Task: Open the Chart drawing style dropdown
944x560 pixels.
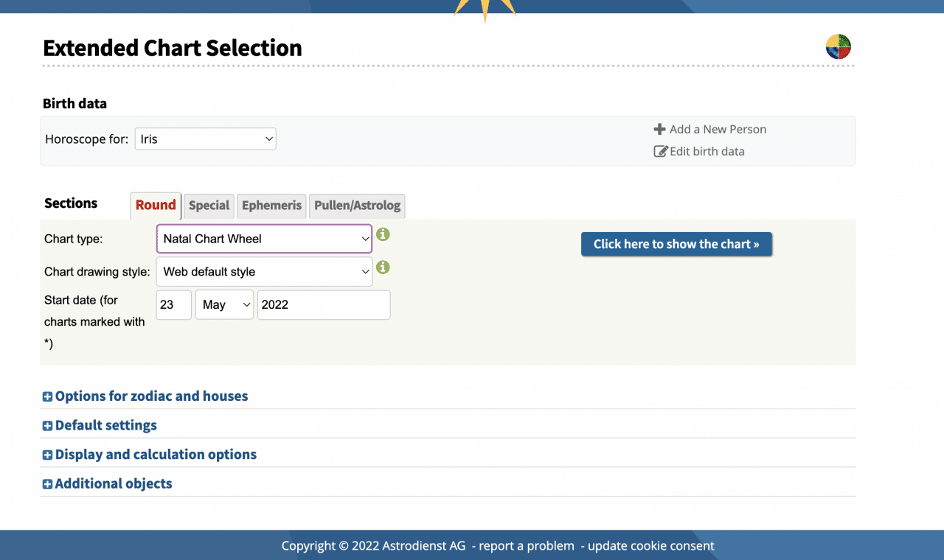Action: click(x=264, y=272)
